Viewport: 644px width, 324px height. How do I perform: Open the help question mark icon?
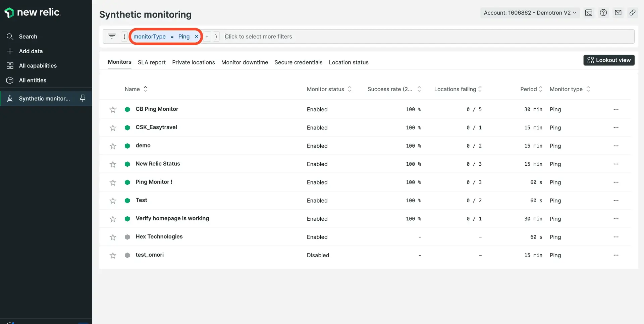pos(603,13)
